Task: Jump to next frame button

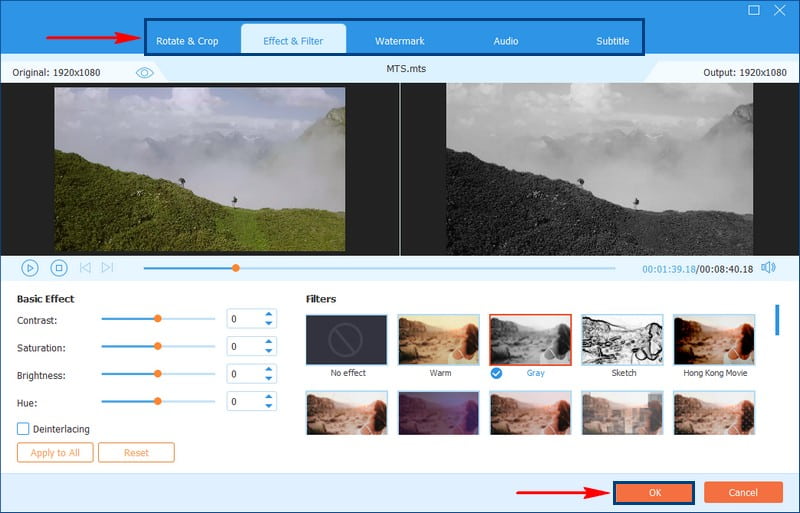Action: (x=107, y=267)
